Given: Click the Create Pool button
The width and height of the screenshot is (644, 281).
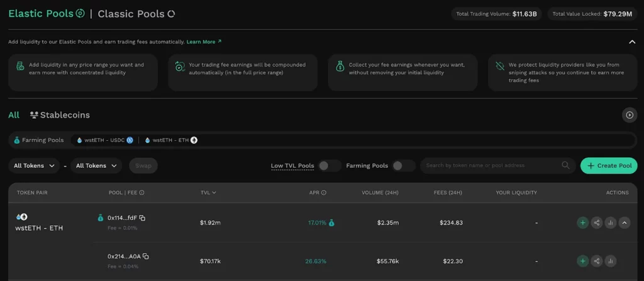Looking at the screenshot, I should pyautogui.click(x=609, y=165).
